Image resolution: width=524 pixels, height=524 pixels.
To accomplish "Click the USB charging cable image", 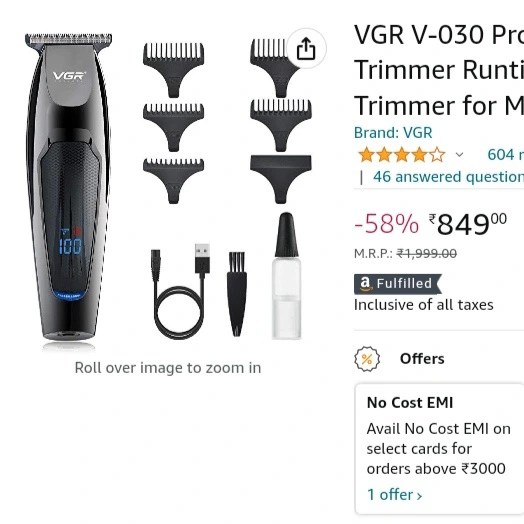I will pos(180,291).
